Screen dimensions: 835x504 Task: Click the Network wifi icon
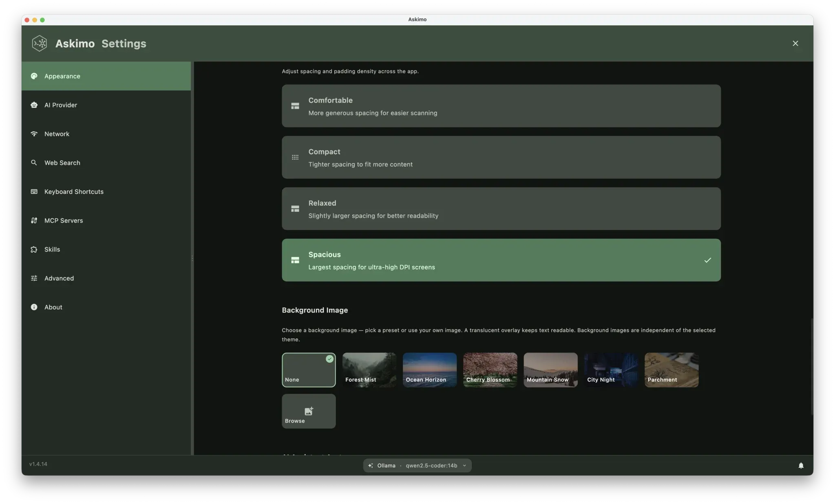34,134
